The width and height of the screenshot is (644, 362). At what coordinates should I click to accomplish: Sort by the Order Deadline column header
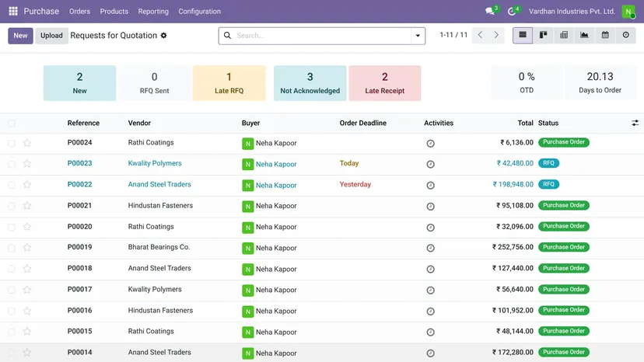point(363,124)
